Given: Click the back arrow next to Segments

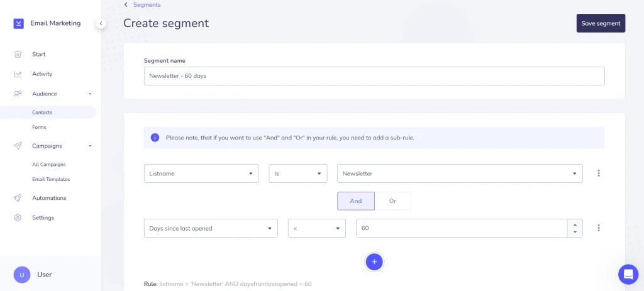Looking at the screenshot, I should 126,5.
